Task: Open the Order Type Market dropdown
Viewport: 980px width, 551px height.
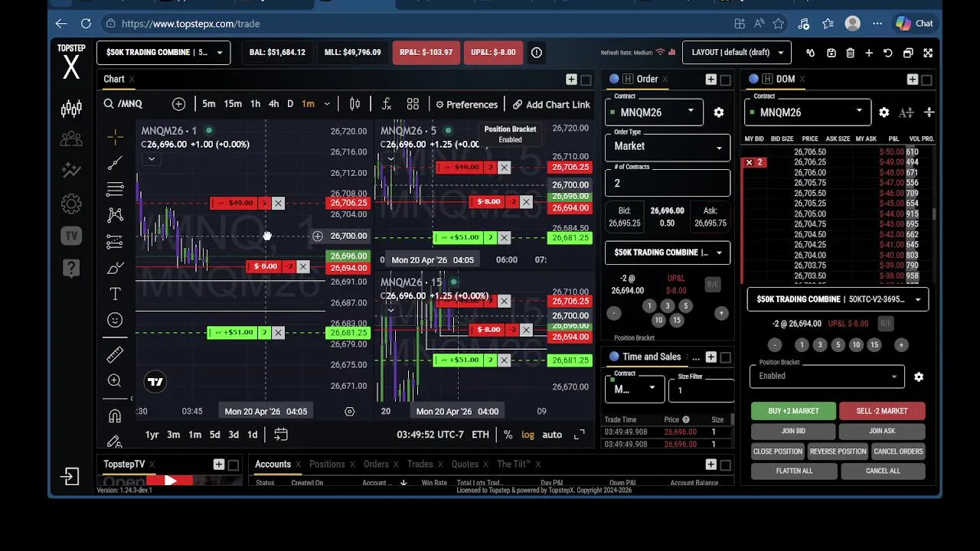Action: pyautogui.click(x=668, y=146)
